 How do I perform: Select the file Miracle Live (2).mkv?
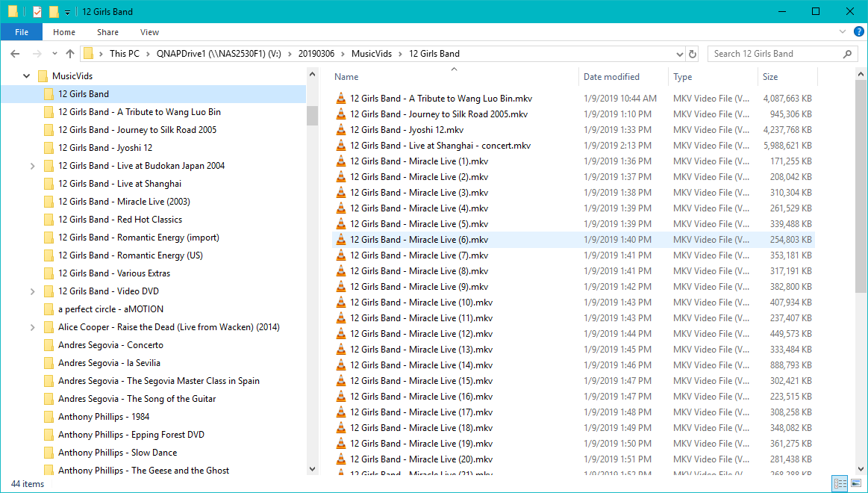pyautogui.click(x=419, y=177)
